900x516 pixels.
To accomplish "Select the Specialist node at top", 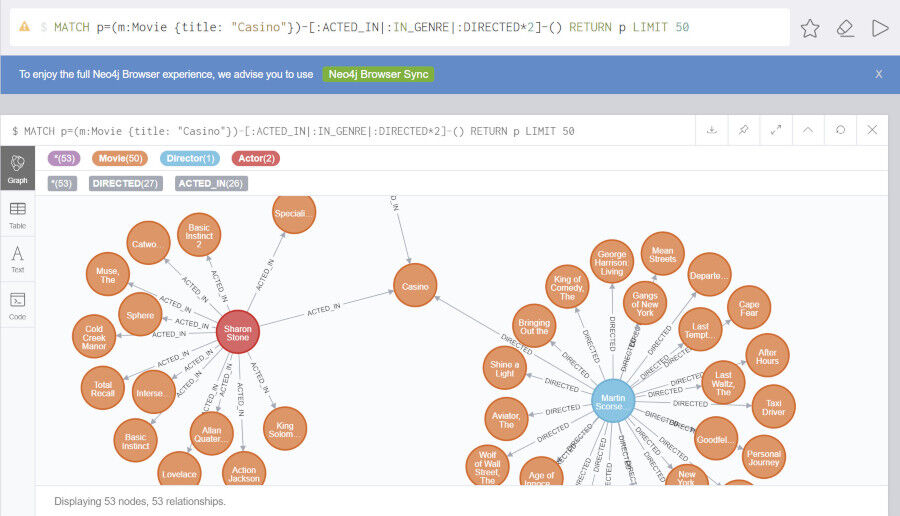I will (293, 213).
